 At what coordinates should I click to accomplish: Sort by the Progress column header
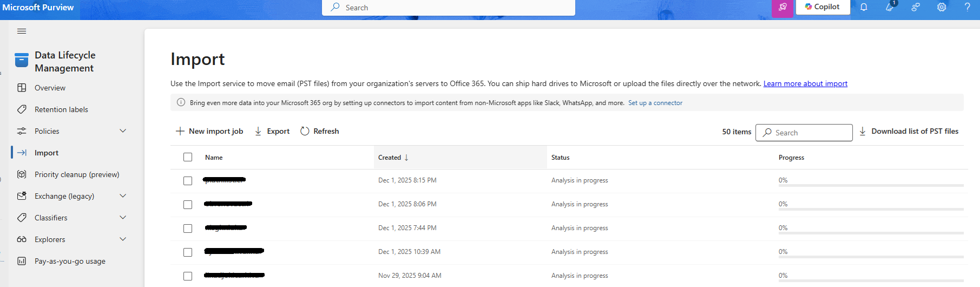791,158
